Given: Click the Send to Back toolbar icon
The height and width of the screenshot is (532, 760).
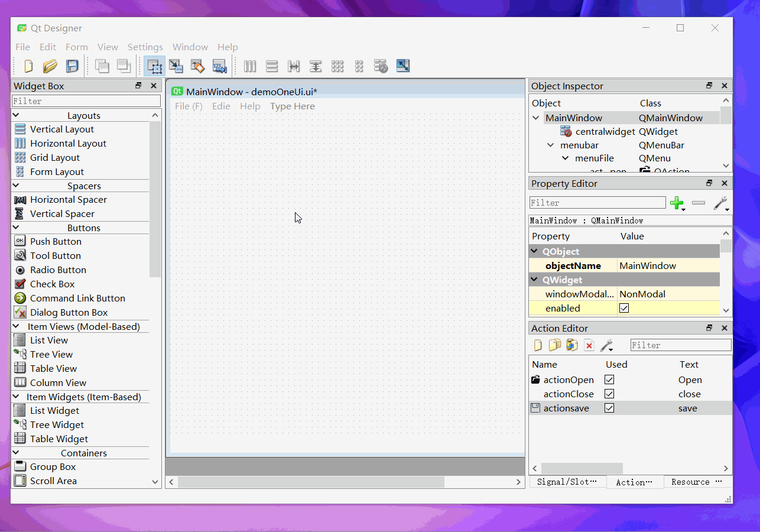Looking at the screenshot, I should (x=102, y=66).
